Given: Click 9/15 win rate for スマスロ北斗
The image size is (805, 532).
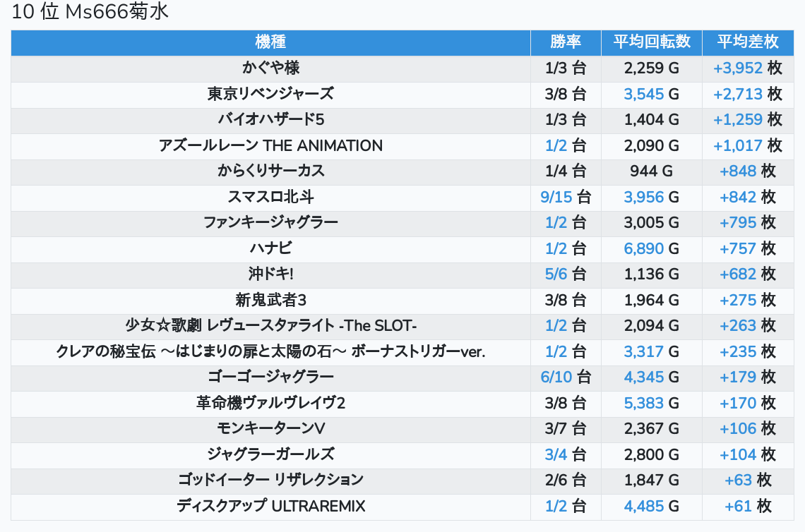Looking at the screenshot, I should [x=556, y=198].
